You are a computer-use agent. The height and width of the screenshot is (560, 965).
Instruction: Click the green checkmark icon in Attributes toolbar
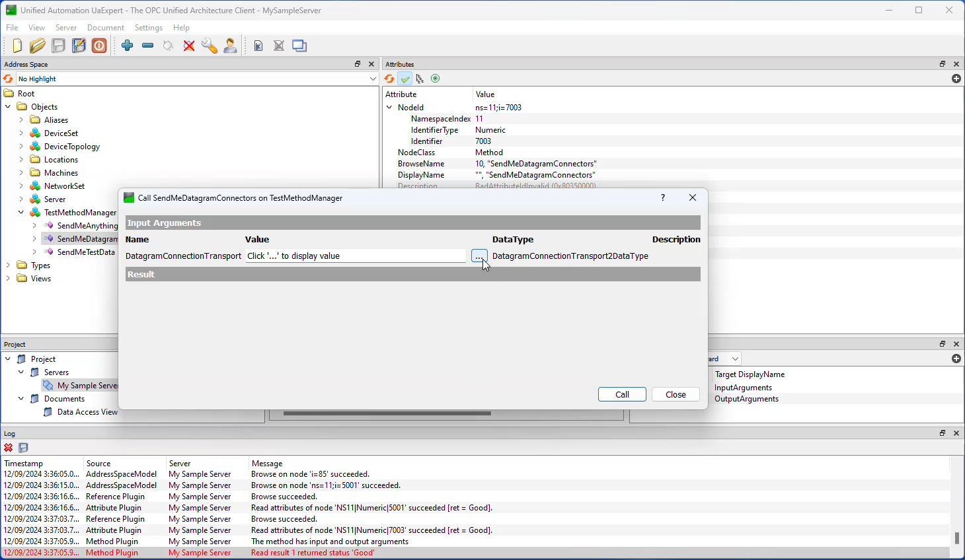tap(405, 79)
